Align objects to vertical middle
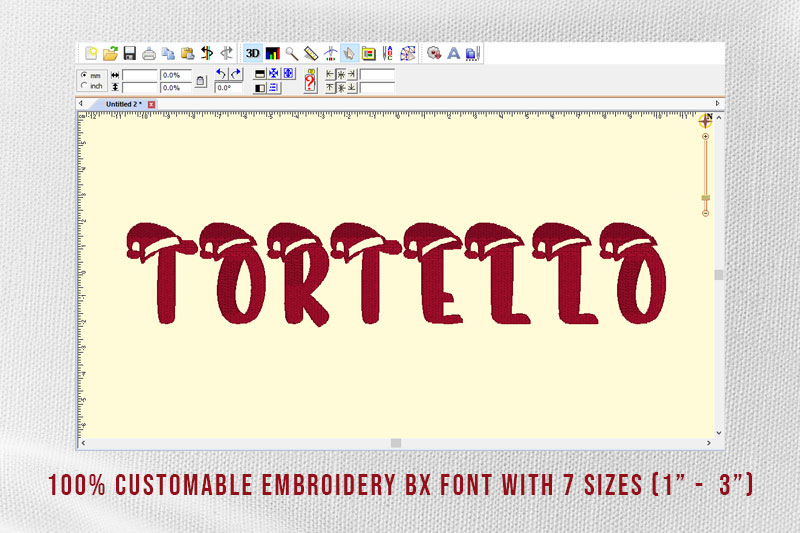 coord(341,88)
